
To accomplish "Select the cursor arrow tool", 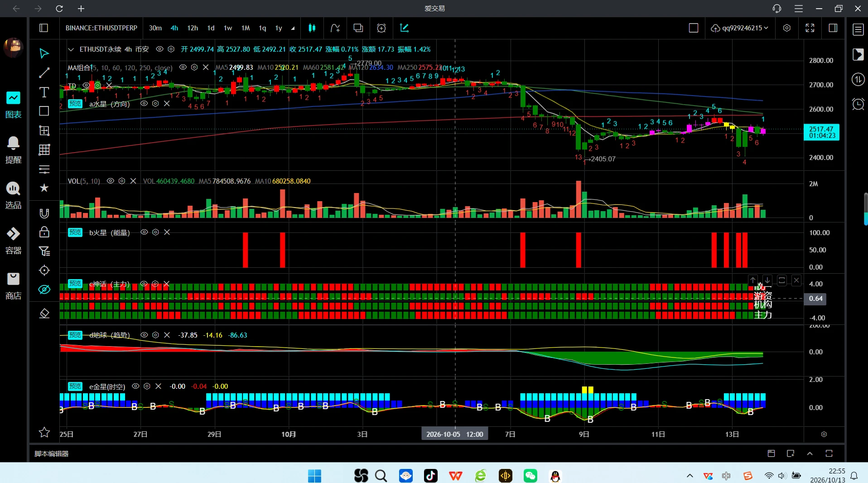I will 44,53.
